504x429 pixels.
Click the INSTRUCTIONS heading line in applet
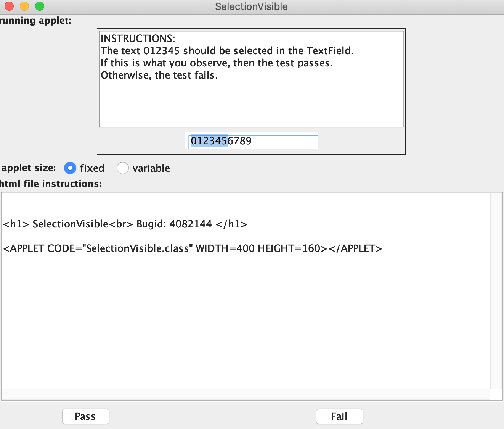point(138,39)
